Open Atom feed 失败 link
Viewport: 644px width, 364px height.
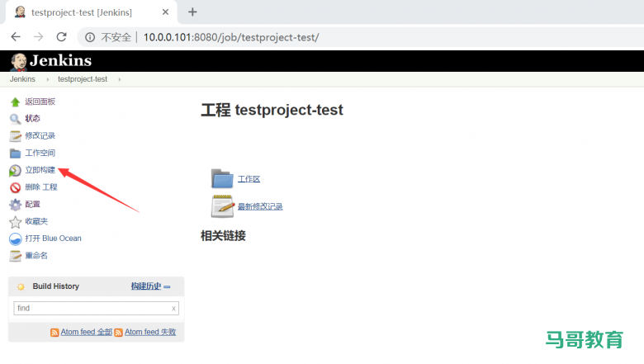point(150,332)
